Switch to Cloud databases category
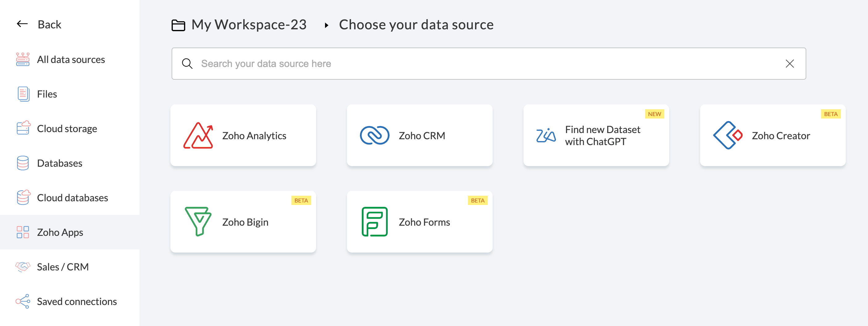 click(x=72, y=198)
